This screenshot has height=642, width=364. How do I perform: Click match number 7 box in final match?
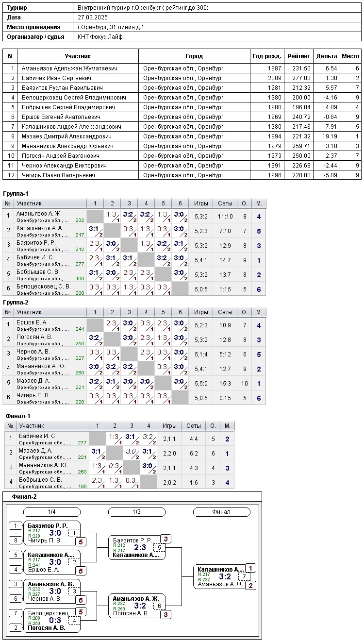click(244, 576)
